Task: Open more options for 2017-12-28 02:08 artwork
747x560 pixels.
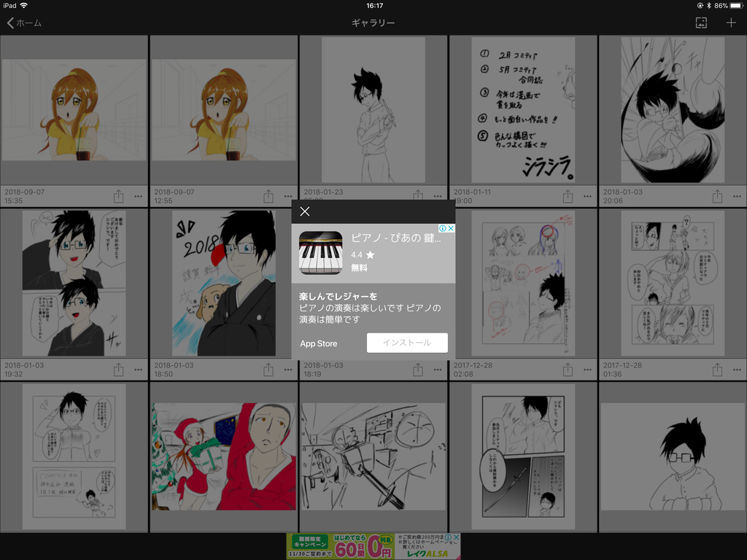Action: click(x=587, y=370)
